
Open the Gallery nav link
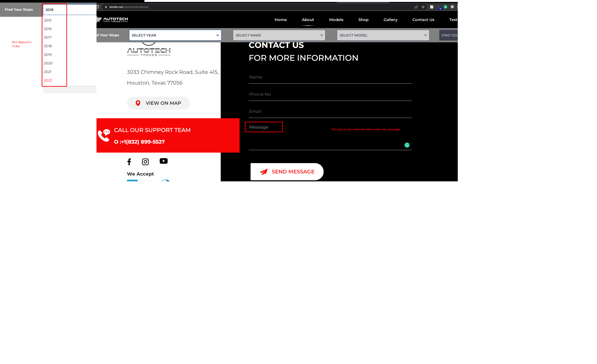(390, 20)
